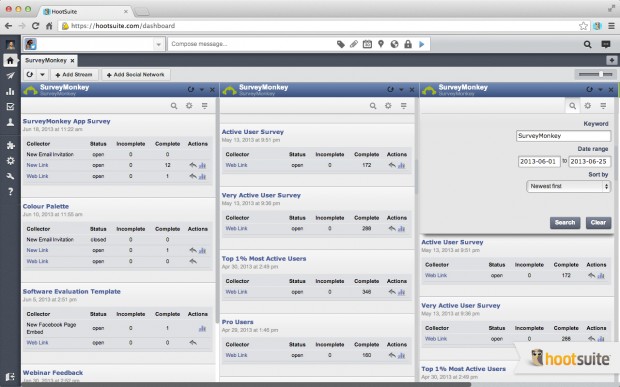
Task: Open the Software Evaluation Template link
Action: click(x=72, y=291)
